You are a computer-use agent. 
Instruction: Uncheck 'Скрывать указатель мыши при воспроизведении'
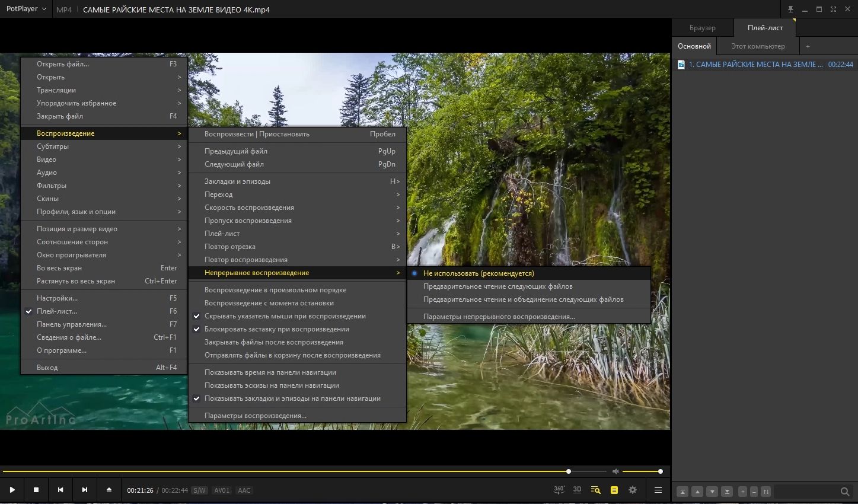pyautogui.click(x=285, y=316)
